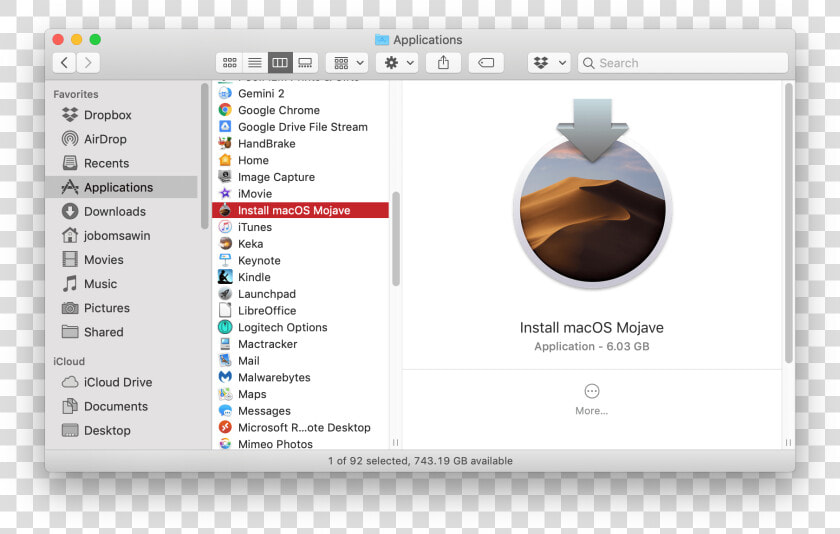Select Messages app

(301, 411)
